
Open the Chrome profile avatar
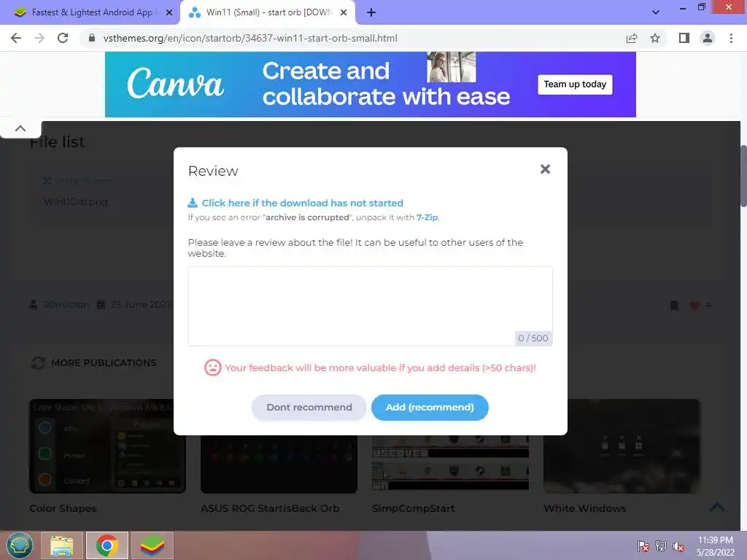tap(708, 38)
